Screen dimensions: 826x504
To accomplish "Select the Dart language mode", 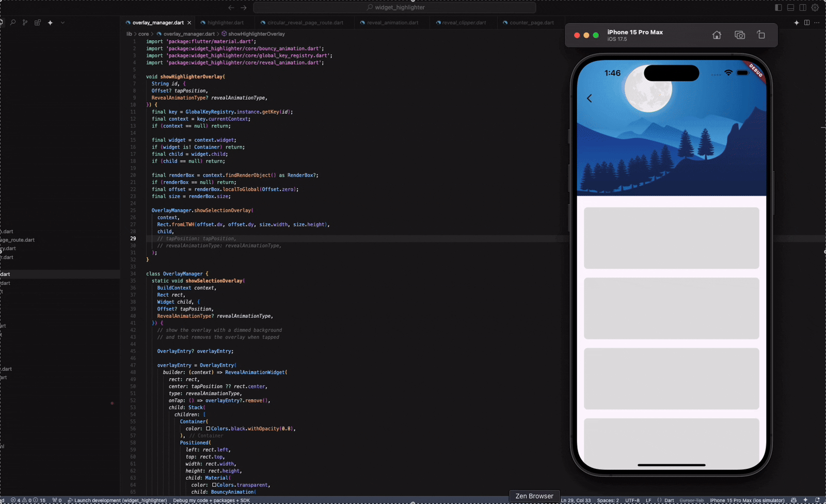I will [669, 500].
